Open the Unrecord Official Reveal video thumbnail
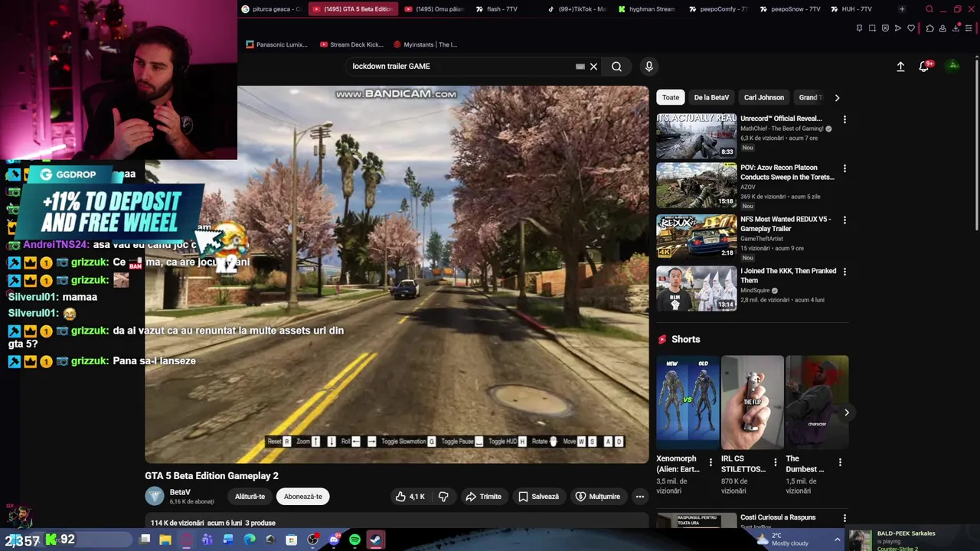 [697, 135]
